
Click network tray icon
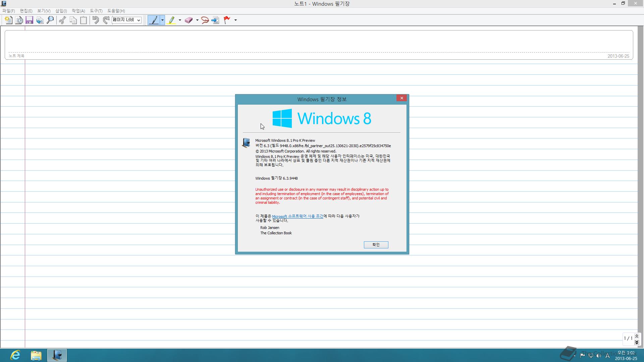coord(591,355)
